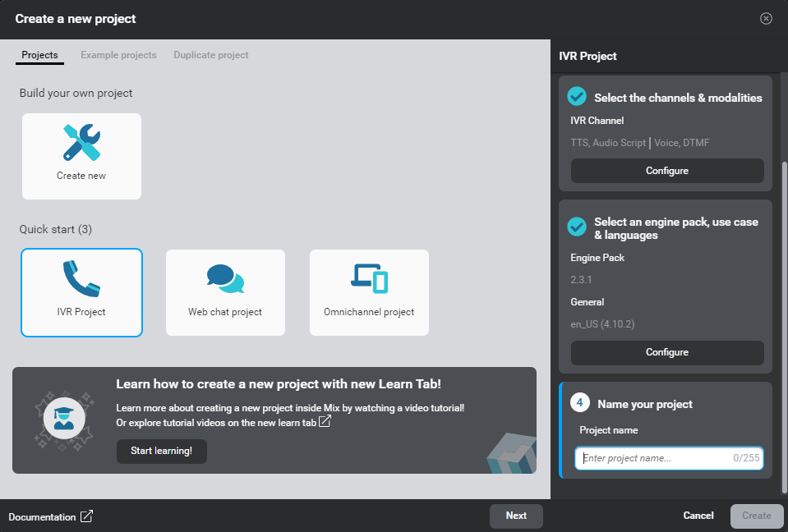788x532 pixels.
Task: Open the Duplicate project tab
Action: coord(210,55)
